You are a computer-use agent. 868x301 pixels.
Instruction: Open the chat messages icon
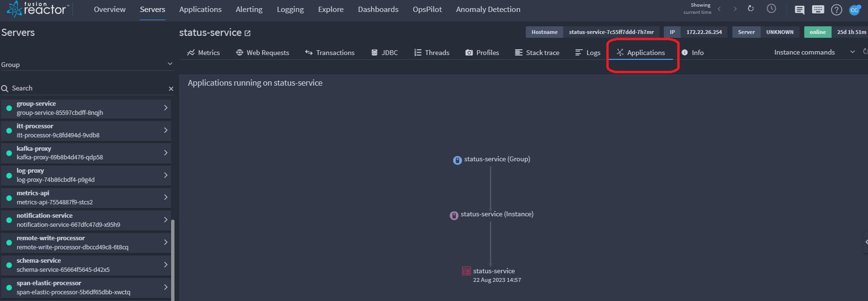(799, 10)
